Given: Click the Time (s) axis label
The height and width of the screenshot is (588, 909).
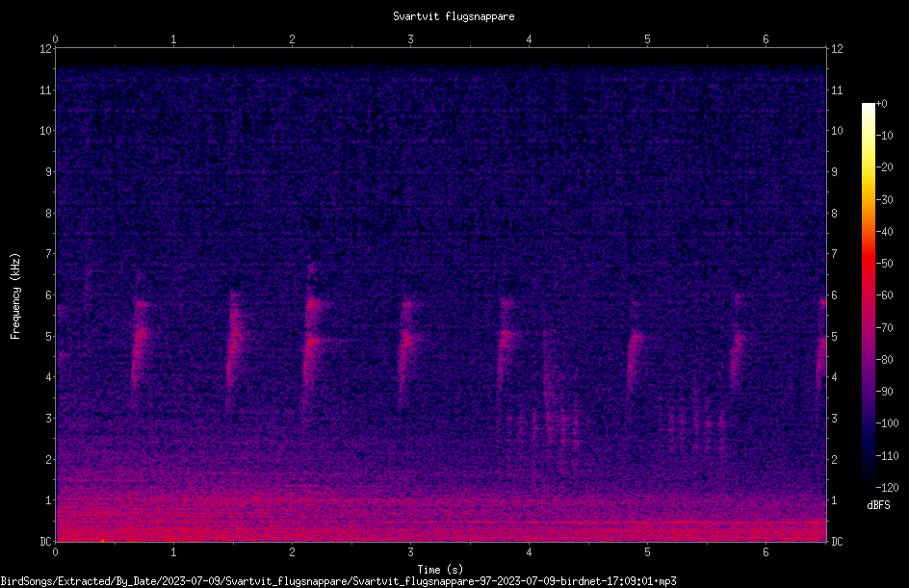Looking at the screenshot, I should [440, 570].
